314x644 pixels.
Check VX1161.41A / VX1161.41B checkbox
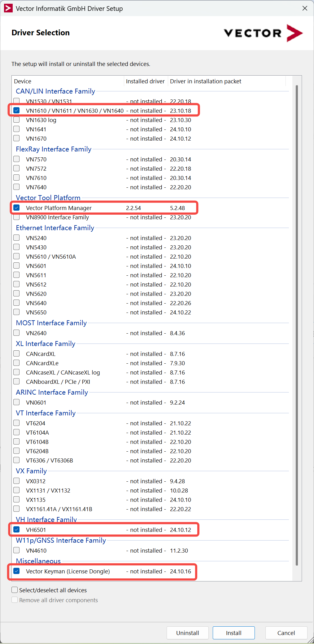(17, 509)
